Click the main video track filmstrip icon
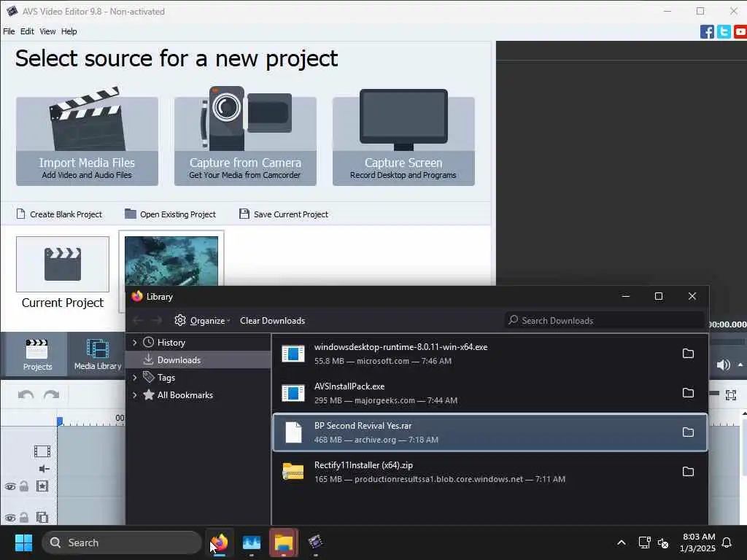 tap(42, 451)
